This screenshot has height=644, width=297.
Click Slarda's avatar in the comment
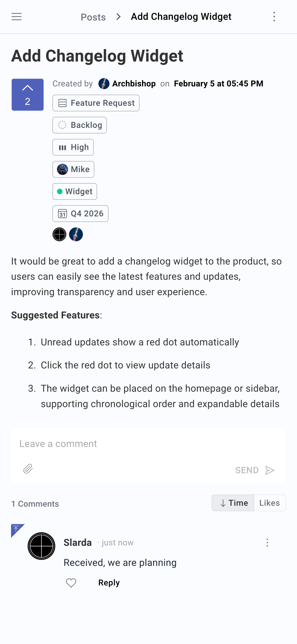click(41, 546)
